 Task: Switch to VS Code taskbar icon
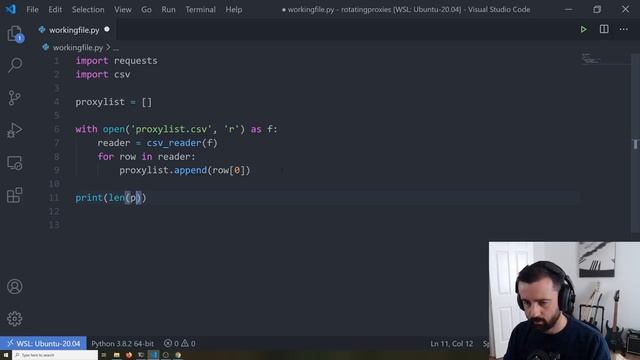[154, 356]
